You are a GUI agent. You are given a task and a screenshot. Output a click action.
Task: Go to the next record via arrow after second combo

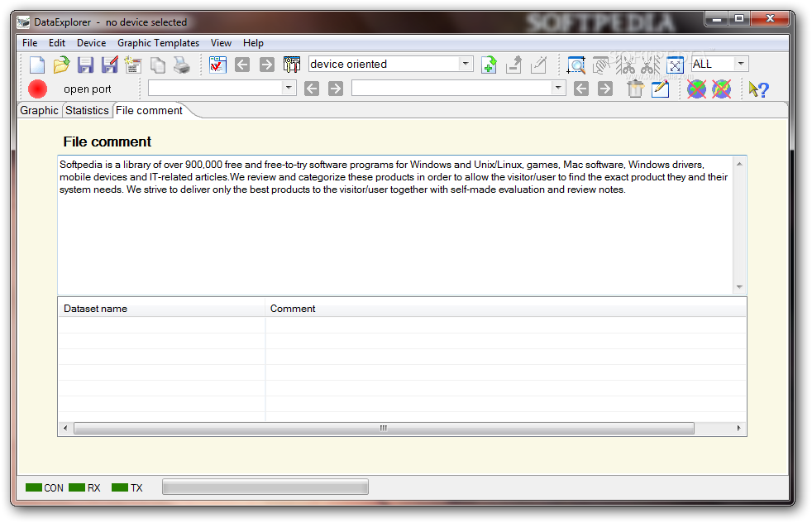pos(604,89)
